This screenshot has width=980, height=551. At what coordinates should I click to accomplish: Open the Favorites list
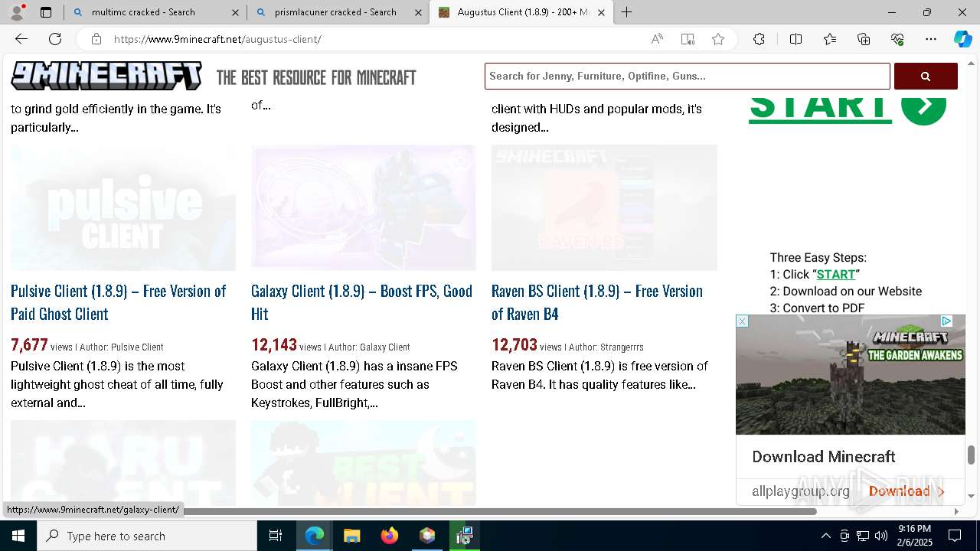pyautogui.click(x=830, y=39)
